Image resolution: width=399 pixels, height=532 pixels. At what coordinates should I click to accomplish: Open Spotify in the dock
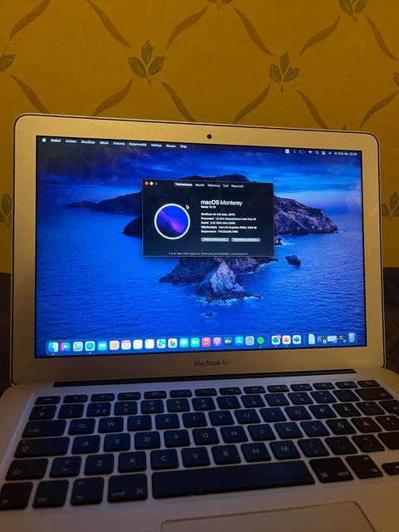pyautogui.click(x=260, y=340)
